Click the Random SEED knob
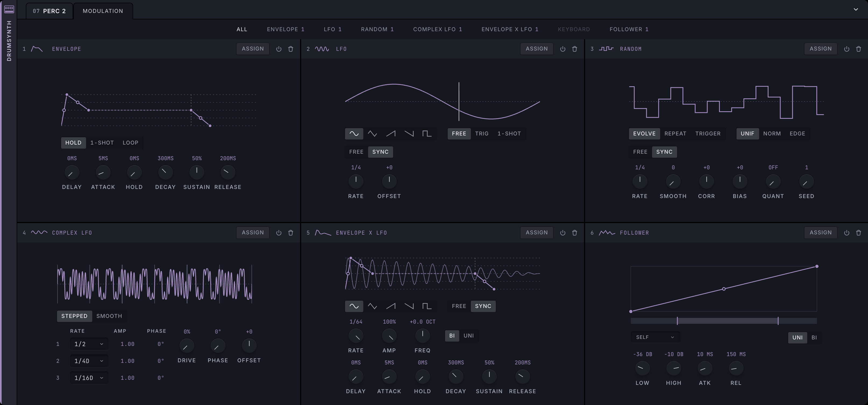 click(806, 181)
